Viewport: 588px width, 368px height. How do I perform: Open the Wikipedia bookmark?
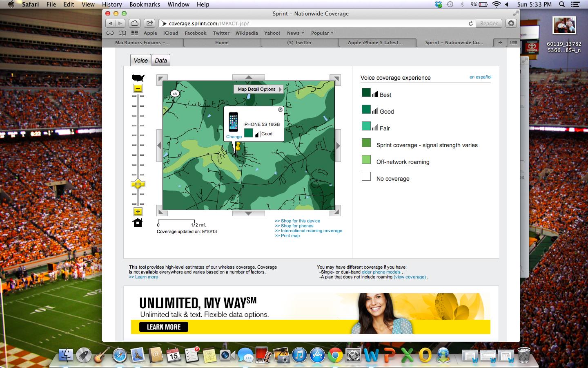[247, 33]
